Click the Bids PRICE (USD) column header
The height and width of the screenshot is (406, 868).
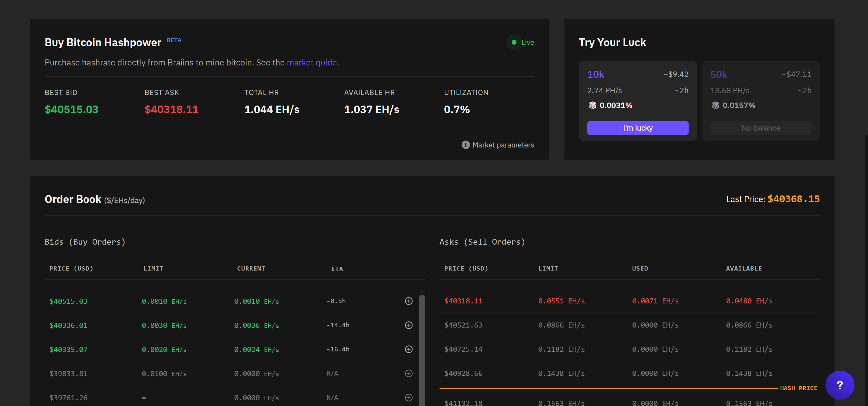click(71, 268)
